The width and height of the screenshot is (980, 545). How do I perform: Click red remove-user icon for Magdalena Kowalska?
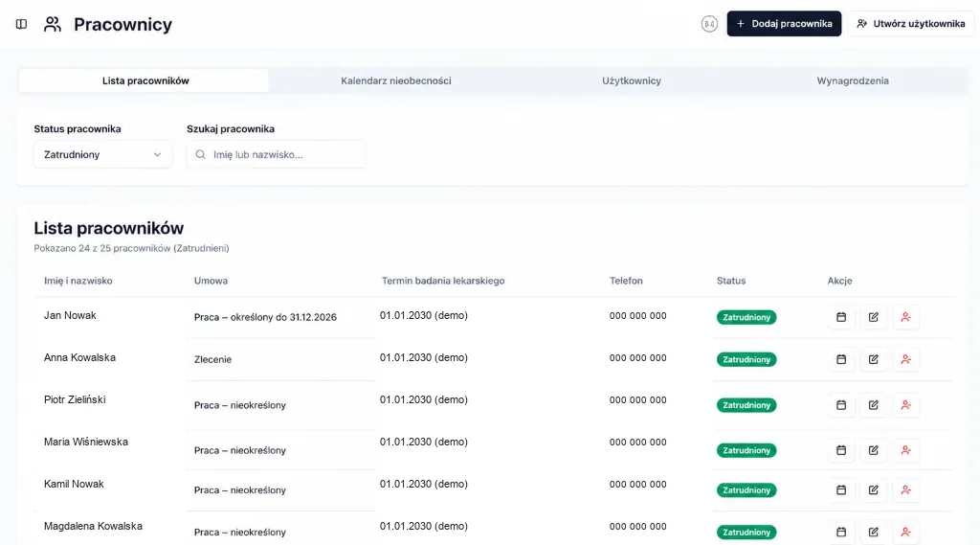tap(905, 532)
